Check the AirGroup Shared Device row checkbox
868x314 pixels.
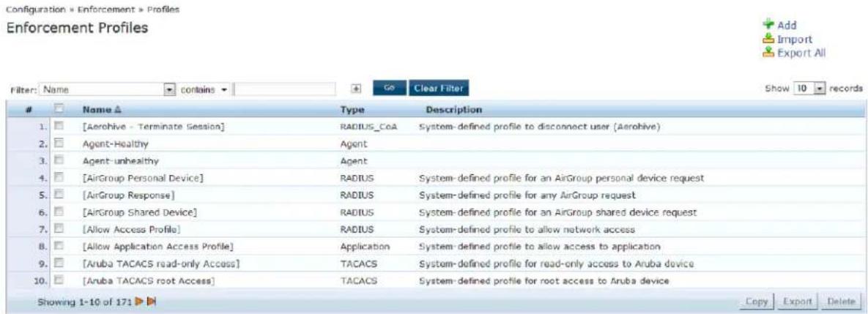tap(58, 213)
